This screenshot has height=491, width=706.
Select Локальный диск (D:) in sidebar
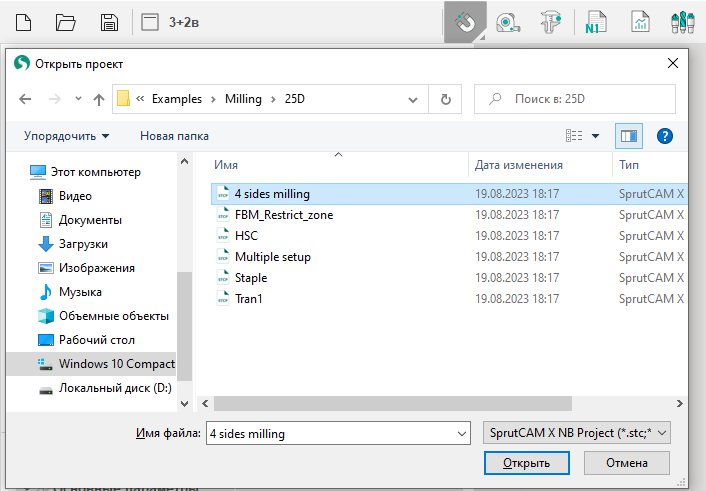[x=115, y=387]
